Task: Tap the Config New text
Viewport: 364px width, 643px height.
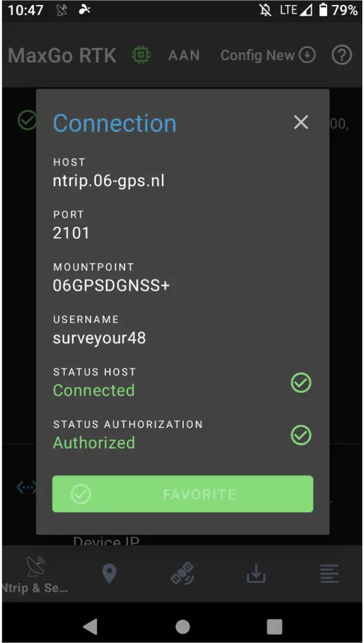Action: click(257, 55)
